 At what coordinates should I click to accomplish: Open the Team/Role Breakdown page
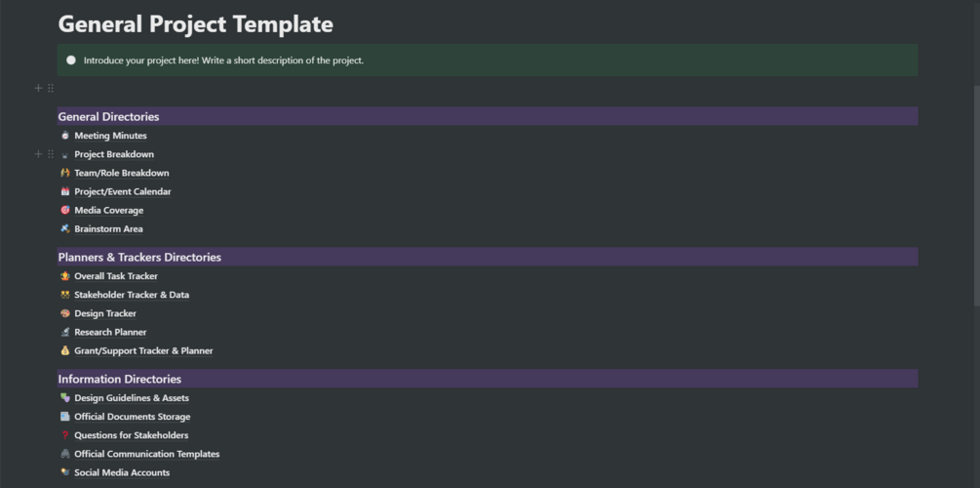[x=121, y=173]
